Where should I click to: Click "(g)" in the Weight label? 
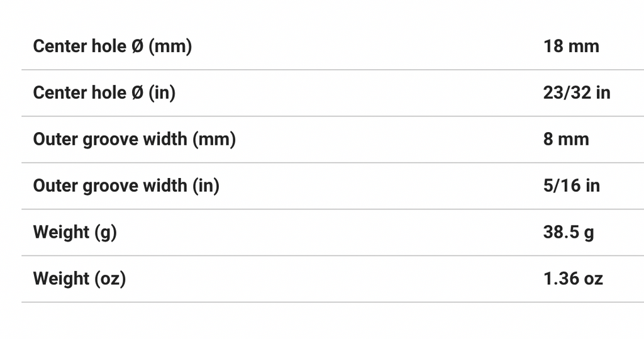coord(106,233)
